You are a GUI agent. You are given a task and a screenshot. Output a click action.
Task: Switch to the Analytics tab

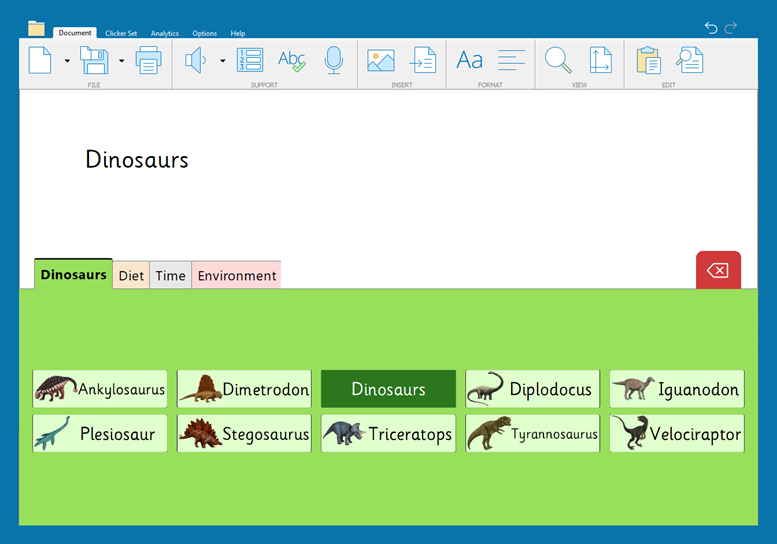[164, 33]
